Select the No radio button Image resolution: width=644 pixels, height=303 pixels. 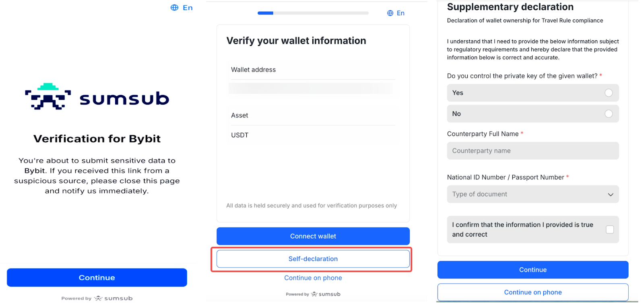[x=608, y=114]
